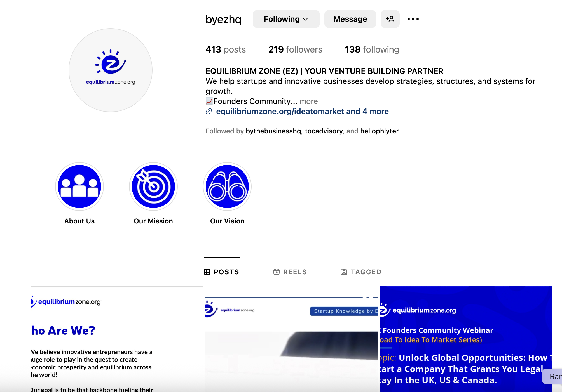
Task: Open the About Us story highlight
Action: tap(79, 186)
